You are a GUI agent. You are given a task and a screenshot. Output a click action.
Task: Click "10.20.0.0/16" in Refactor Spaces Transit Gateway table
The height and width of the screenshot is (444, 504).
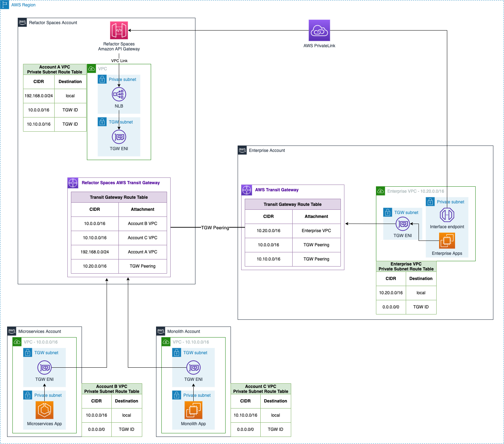pos(95,266)
